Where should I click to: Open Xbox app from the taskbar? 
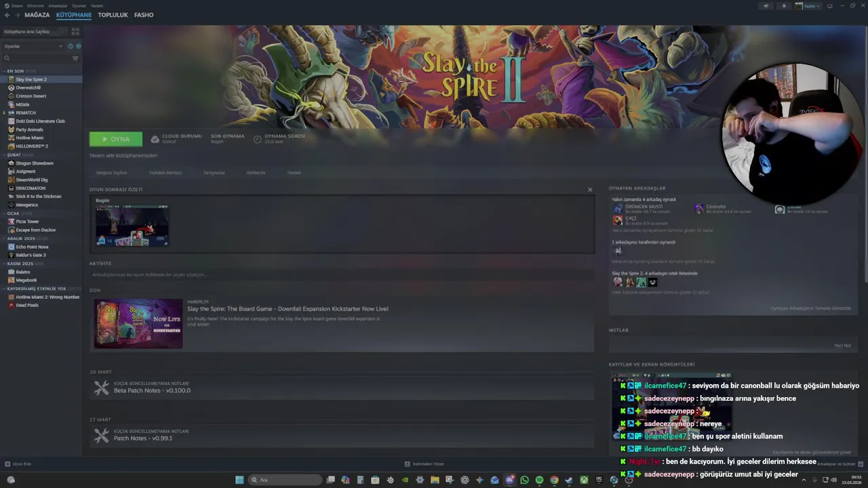click(x=584, y=480)
